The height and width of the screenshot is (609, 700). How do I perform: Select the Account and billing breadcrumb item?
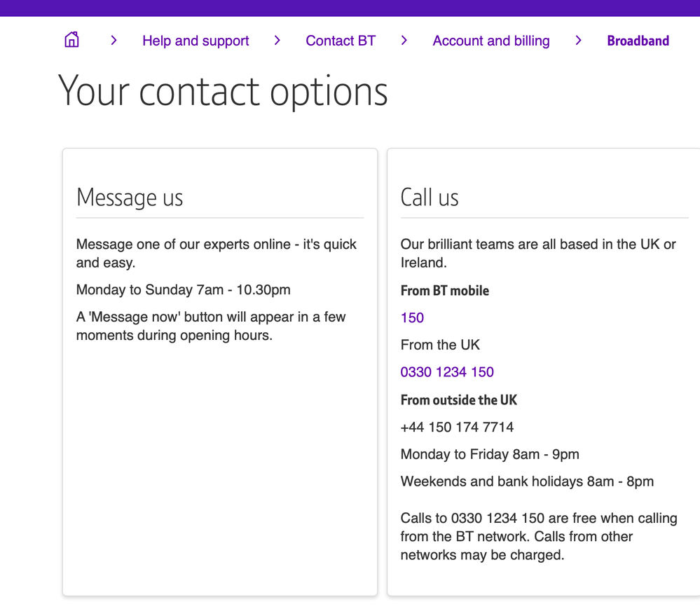coord(490,41)
